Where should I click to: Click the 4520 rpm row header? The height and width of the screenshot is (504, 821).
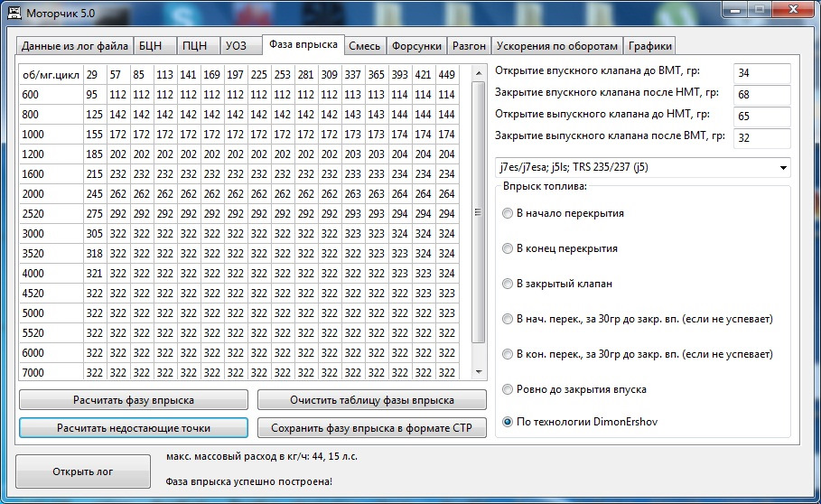click(51, 294)
